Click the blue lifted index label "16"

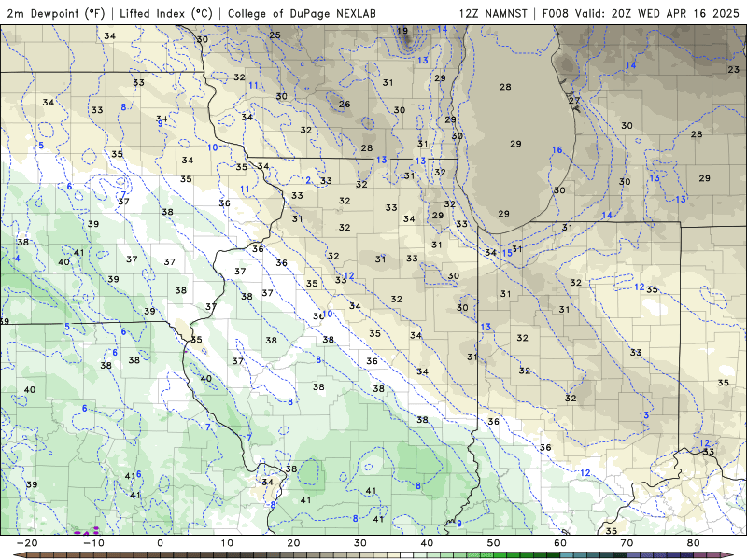tap(557, 150)
